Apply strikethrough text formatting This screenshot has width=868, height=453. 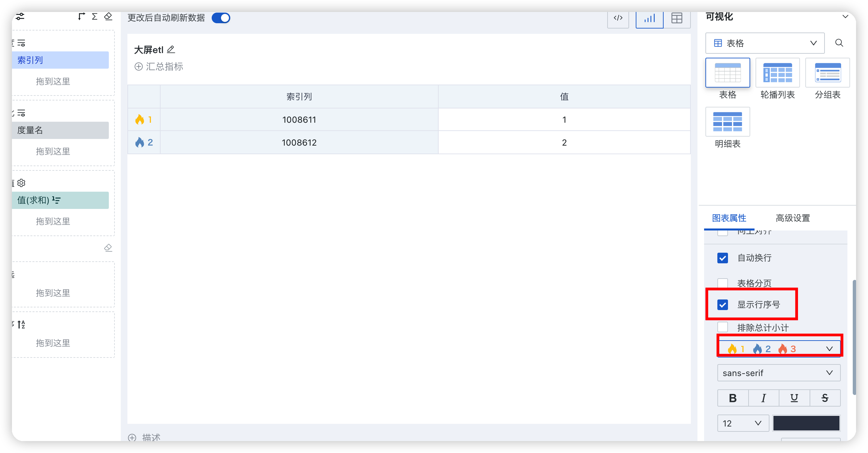click(825, 398)
